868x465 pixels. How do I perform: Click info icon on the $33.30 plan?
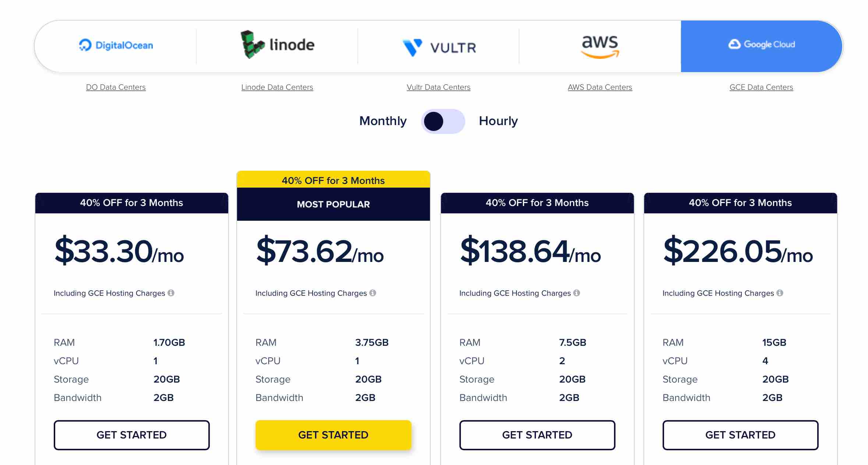(171, 293)
